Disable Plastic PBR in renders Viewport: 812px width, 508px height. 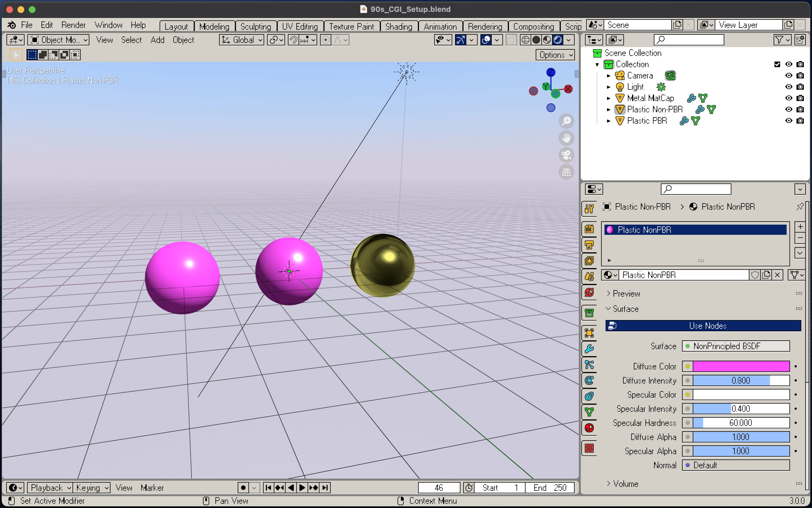point(800,121)
